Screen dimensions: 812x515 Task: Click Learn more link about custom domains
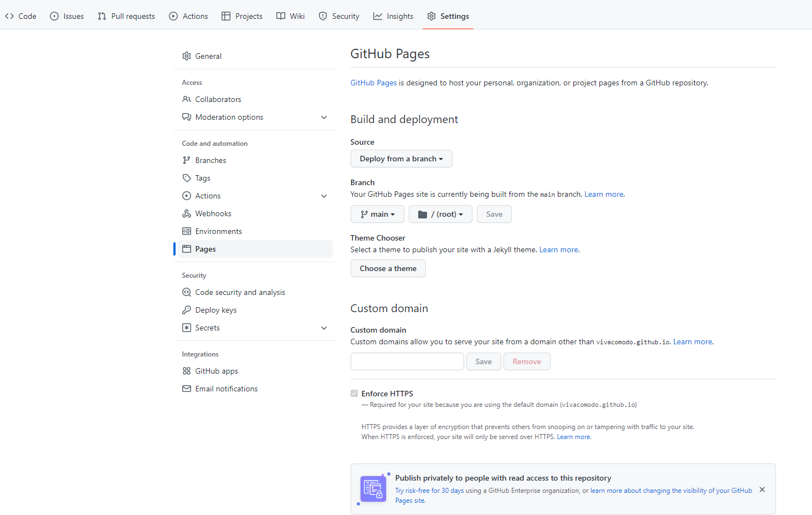tap(693, 341)
